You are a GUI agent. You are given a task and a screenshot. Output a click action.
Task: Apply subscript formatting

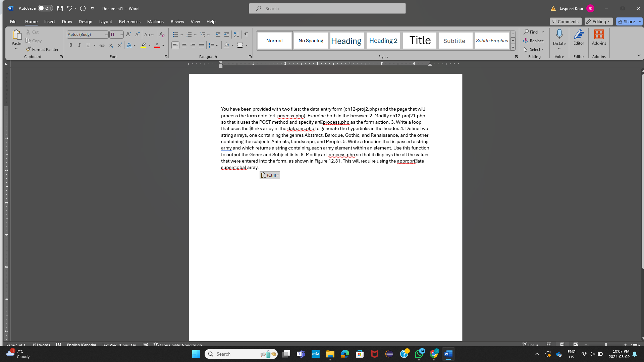[111, 45]
